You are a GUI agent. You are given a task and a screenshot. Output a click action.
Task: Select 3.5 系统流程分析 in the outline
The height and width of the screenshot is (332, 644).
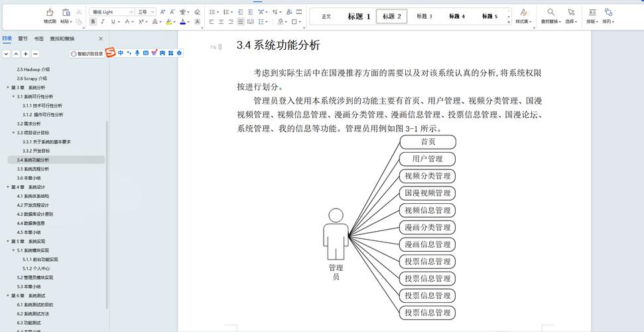tap(33, 169)
